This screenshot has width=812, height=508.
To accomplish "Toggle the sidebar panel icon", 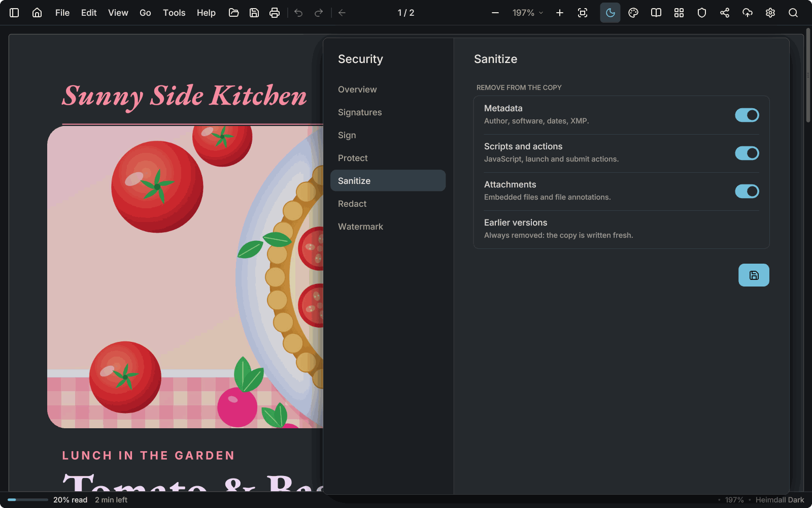I will point(14,13).
